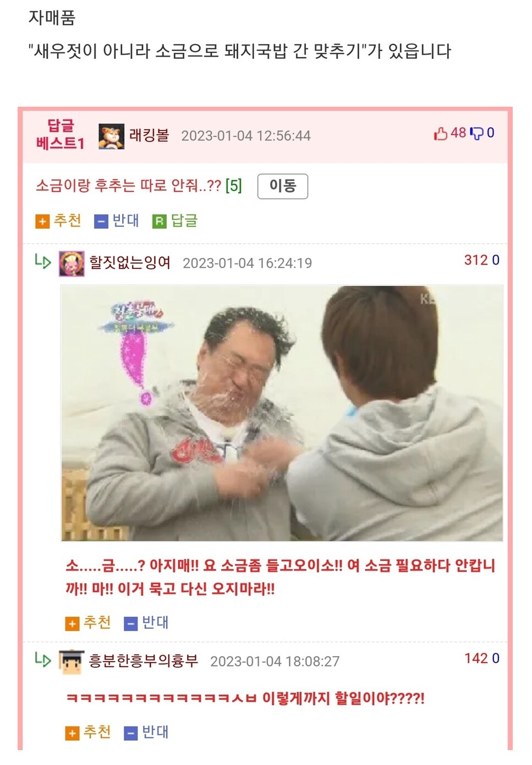532x765 pixels.
Task: Click 할짓없는잉여's profile avatar
Action: tap(72, 263)
